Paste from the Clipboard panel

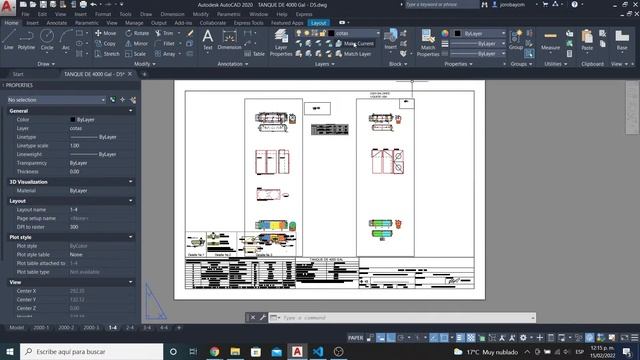pyautogui.click(x=587, y=40)
